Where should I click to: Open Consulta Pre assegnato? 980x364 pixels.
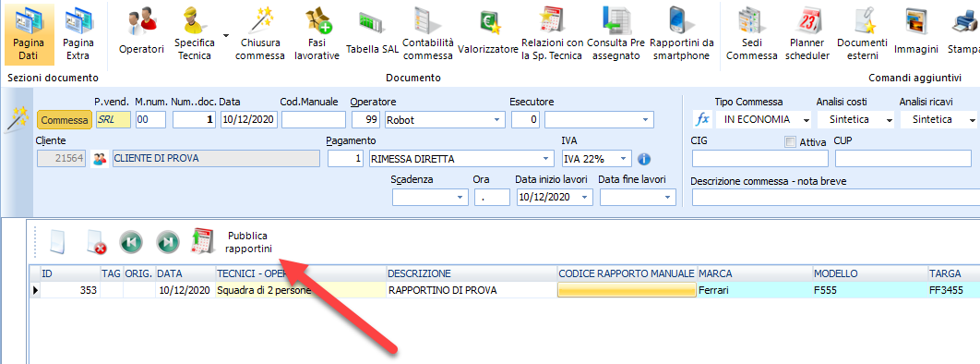tap(616, 34)
